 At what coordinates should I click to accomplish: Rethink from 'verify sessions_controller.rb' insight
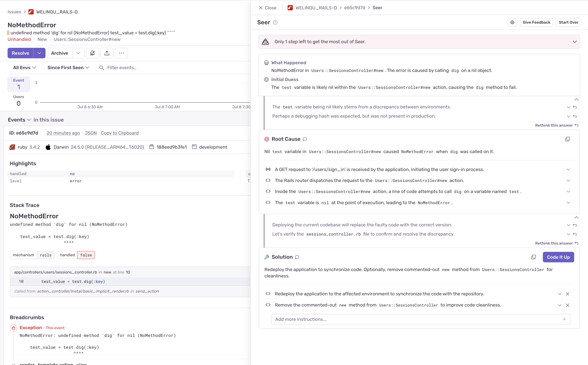pos(575,234)
